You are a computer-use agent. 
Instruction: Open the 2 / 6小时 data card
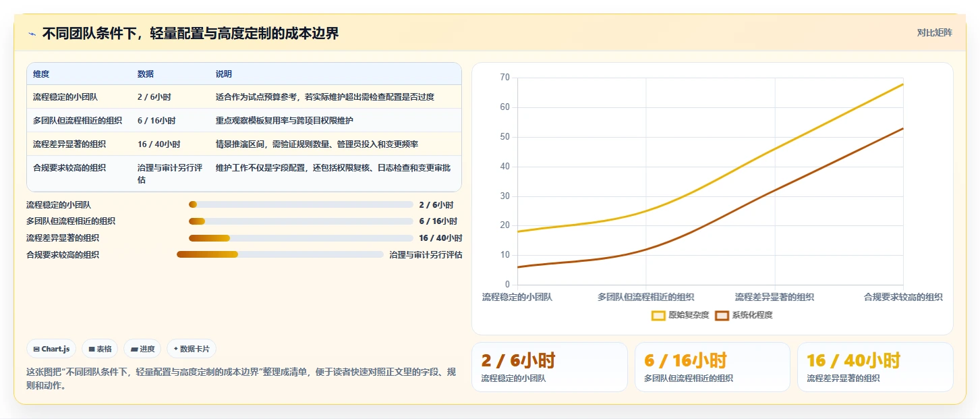[550, 367]
